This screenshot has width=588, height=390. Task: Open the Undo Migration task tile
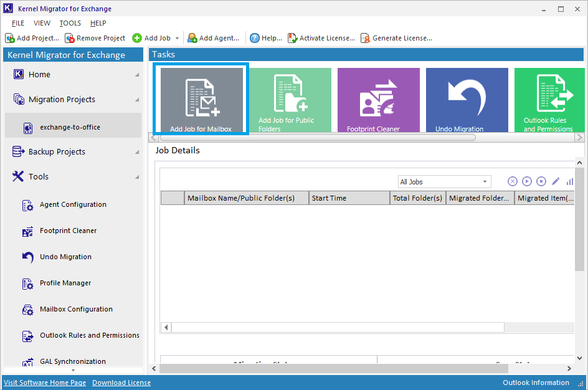(x=467, y=100)
